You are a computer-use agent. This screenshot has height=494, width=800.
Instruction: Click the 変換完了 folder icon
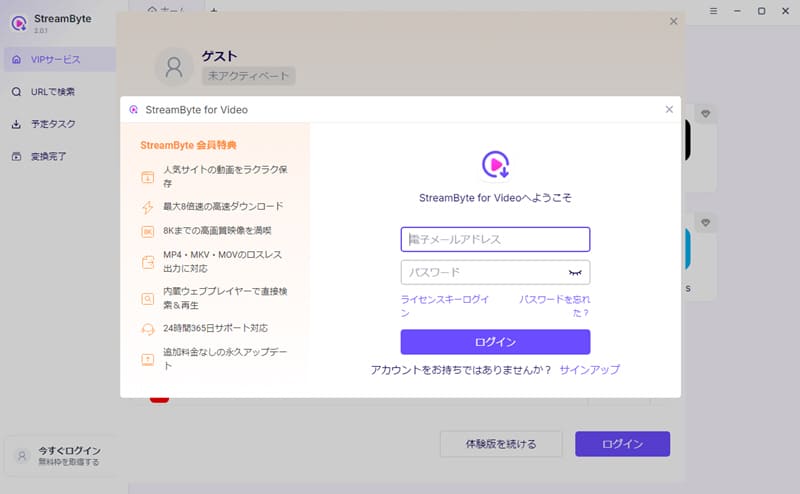point(16,156)
